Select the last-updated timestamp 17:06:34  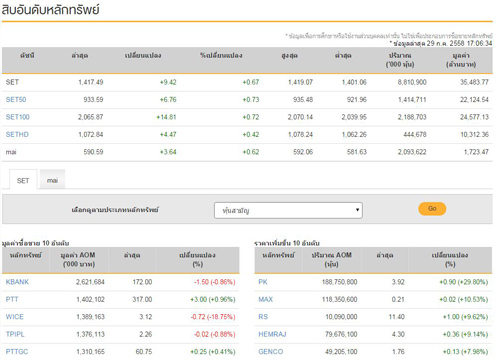(x=479, y=43)
